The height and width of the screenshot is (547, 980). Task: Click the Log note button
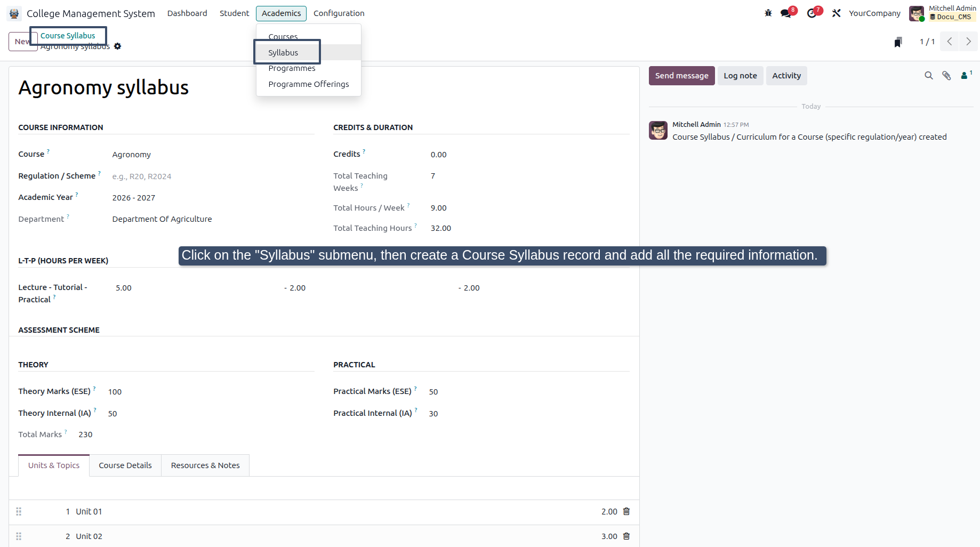click(x=740, y=76)
